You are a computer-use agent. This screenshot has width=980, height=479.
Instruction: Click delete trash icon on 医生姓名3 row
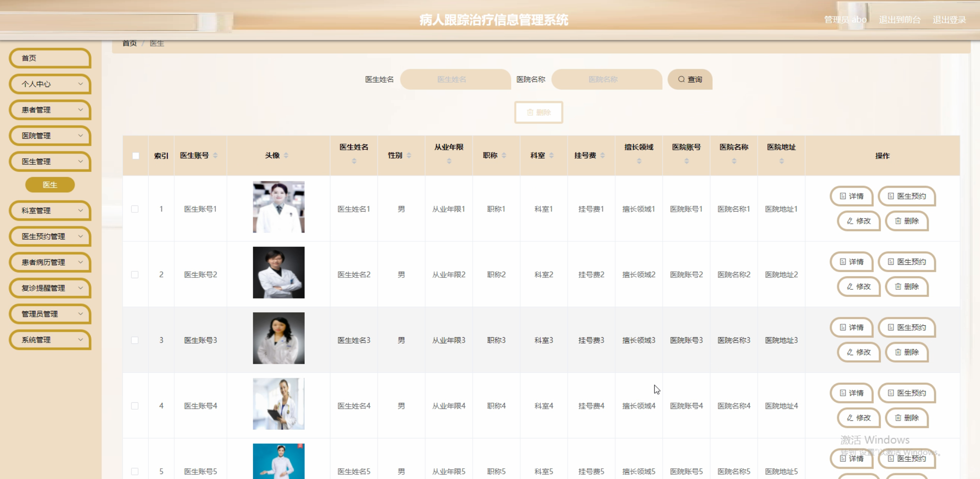897,352
